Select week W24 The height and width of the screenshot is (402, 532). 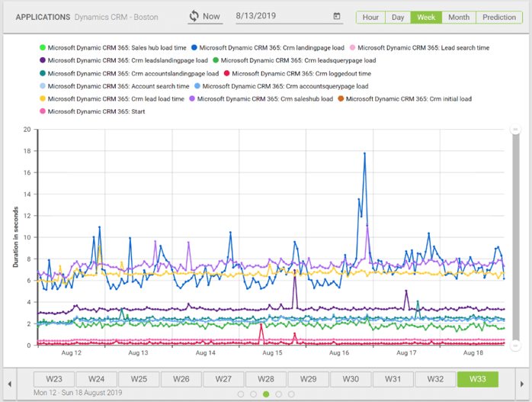click(x=96, y=379)
